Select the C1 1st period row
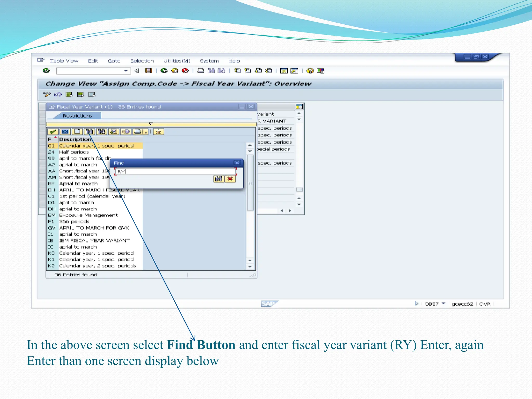 (95, 196)
